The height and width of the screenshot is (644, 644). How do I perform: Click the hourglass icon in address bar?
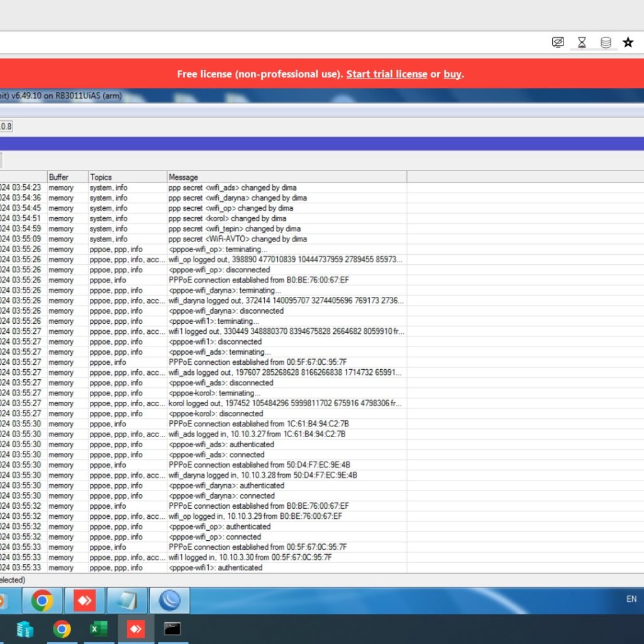(582, 42)
